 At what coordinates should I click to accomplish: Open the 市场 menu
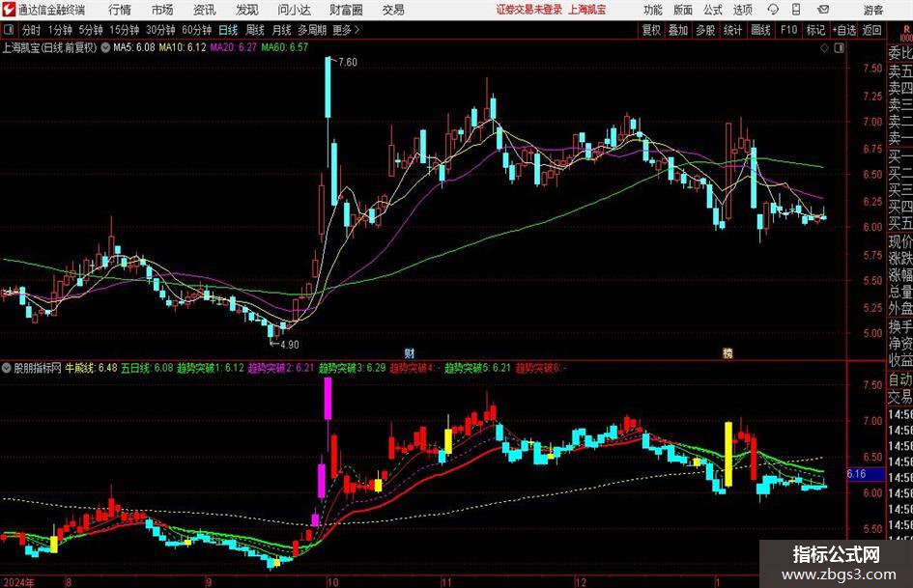pos(162,10)
